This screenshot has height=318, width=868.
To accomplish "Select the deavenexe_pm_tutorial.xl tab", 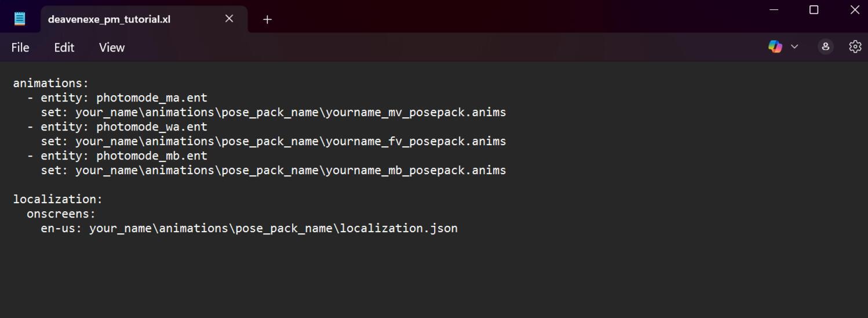I will tap(109, 19).
